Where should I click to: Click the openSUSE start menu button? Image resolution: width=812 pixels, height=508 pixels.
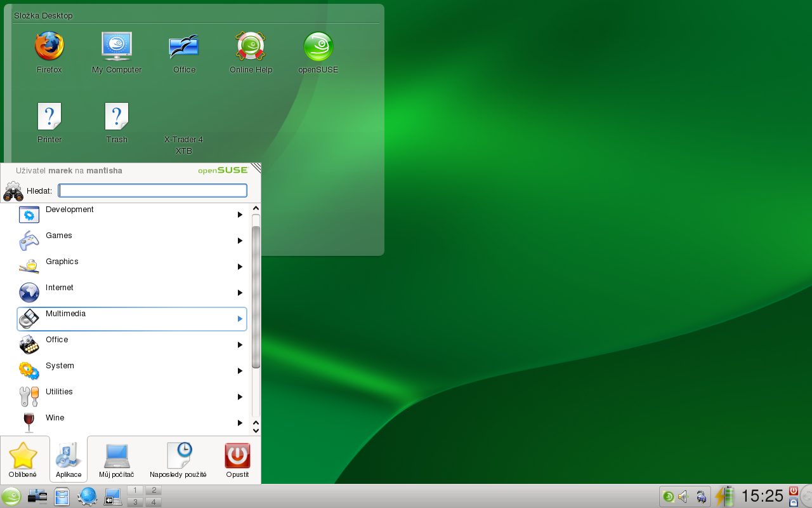11,497
